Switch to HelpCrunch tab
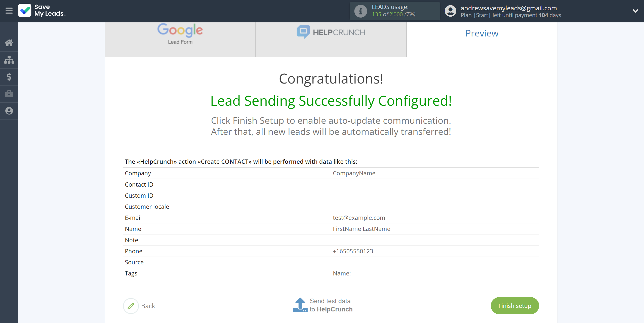Image resolution: width=644 pixels, height=323 pixels. [331, 39]
